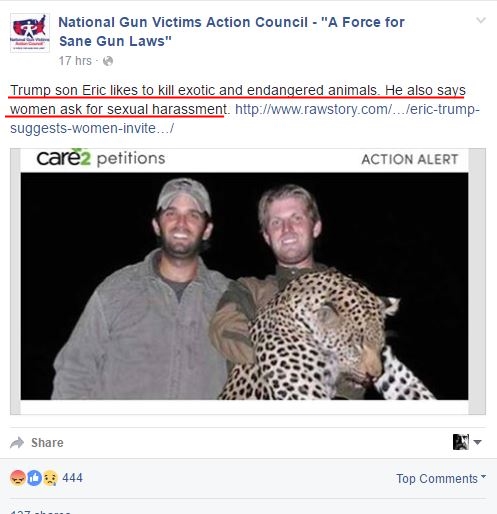Click the care2 petitions logo

(x=101, y=158)
